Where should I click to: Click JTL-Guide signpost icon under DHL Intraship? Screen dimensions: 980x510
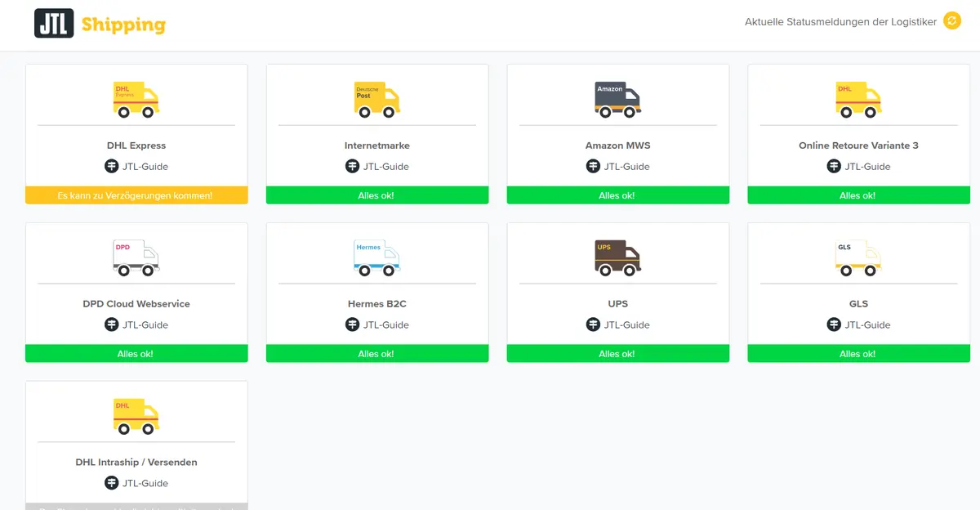pyautogui.click(x=112, y=483)
